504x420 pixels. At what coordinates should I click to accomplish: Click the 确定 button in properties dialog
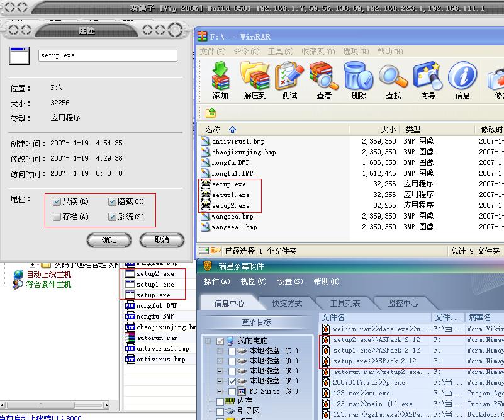(109, 240)
